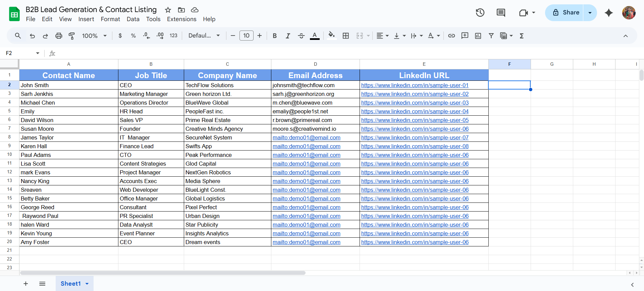Open all comments panel

click(501, 13)
